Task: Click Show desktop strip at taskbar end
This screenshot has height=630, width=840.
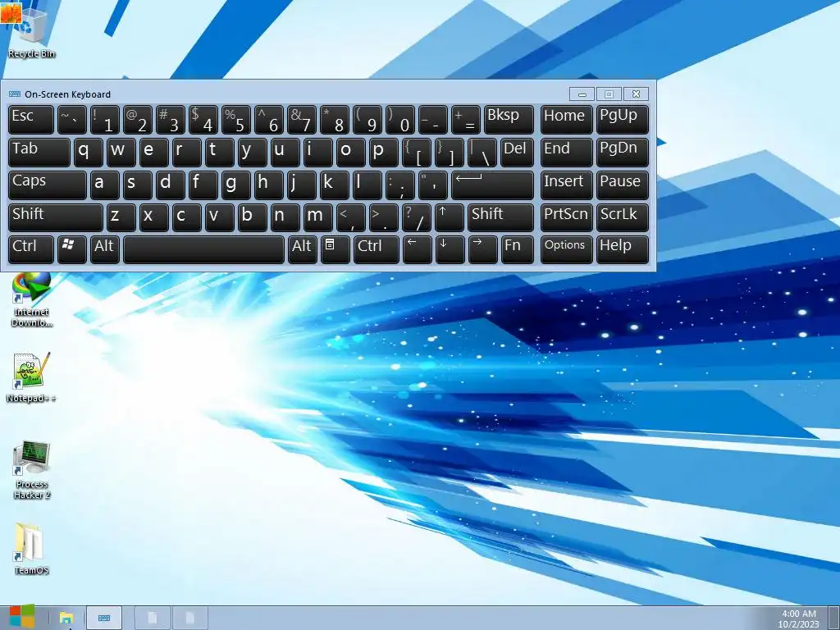Action: [833, 619]
